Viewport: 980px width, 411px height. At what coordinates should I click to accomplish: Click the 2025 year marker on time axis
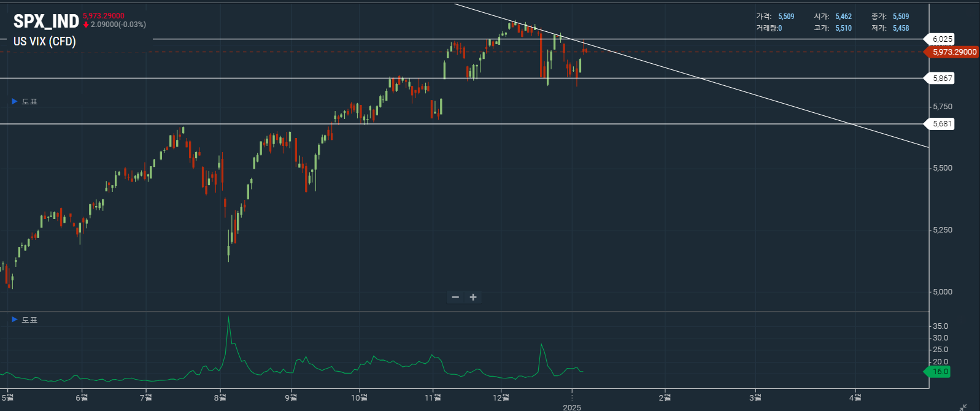[x=571, y=407]
